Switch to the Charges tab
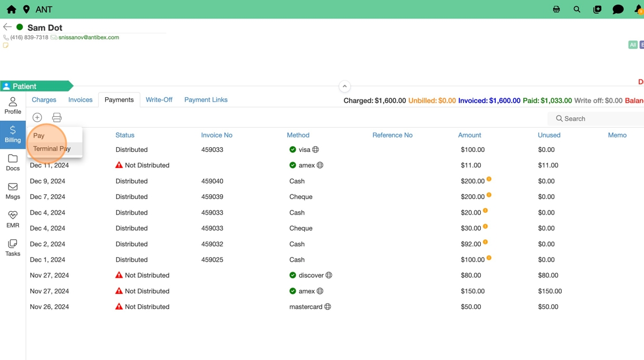This screenshot has height=360, width=644. [x=44, y=99]
